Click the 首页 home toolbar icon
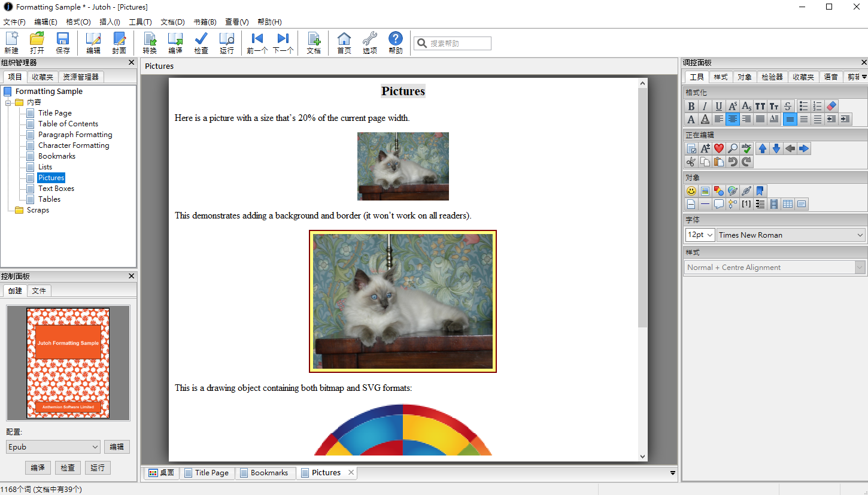 click(344, 43)
